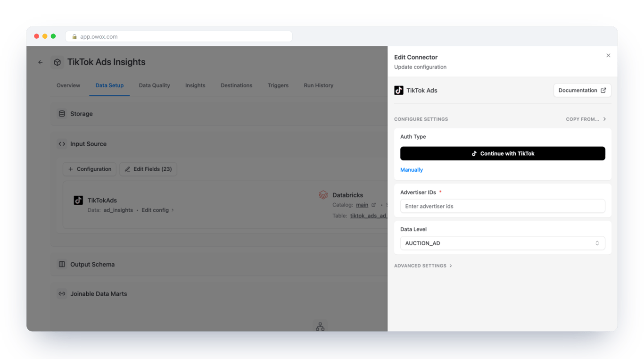Go to the Insights tab
The width and height of the screenshot is (644, 359).
pyautogui.click(x=195, y=85)
